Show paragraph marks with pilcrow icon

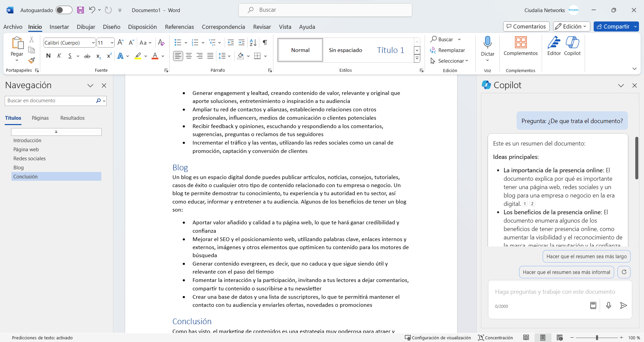pyautogui.click(x=265, y=43)
